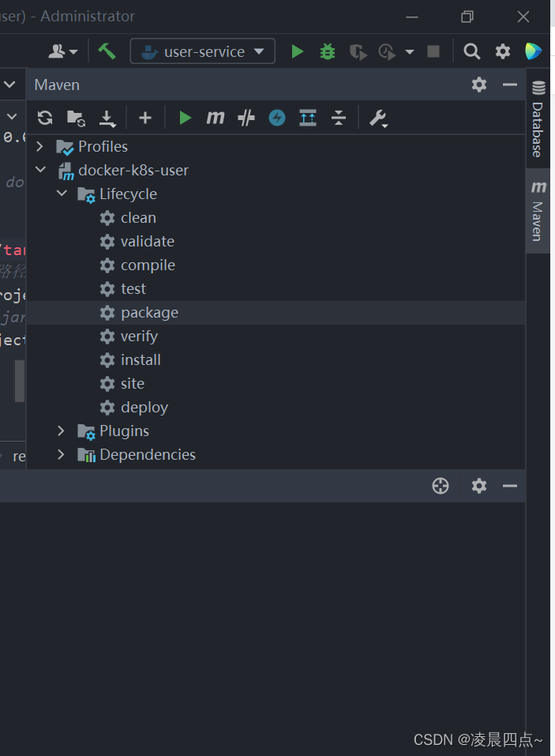Click the Plugins folder label
The image size is (555, 756).
pos(124,431)
